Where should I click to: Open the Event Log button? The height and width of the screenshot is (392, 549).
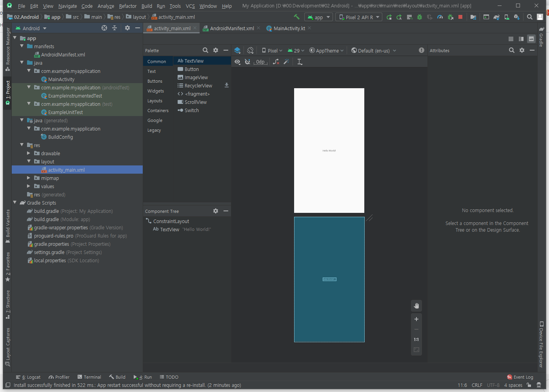520,377
